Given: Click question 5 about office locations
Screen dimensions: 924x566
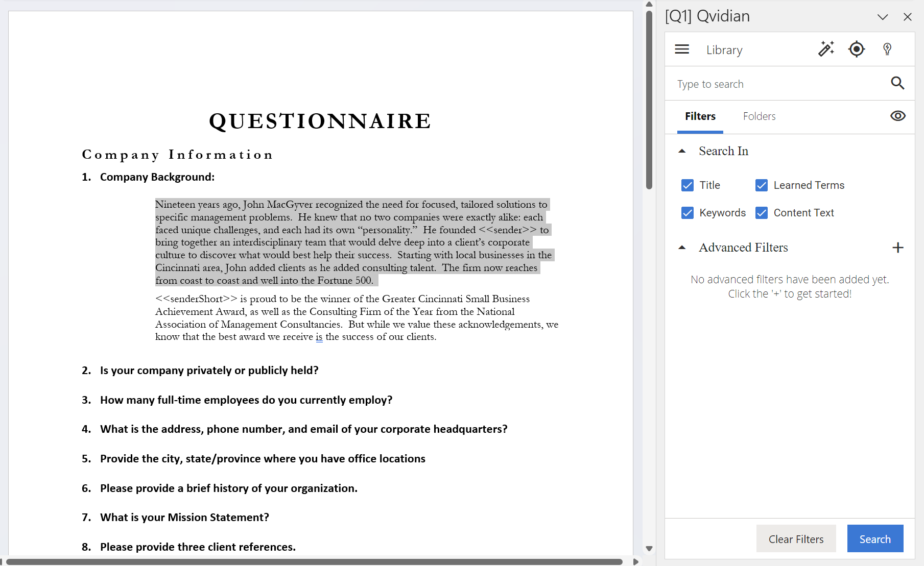Looking at the screenshot, I should pyautogui.click(x=263, y=459).
